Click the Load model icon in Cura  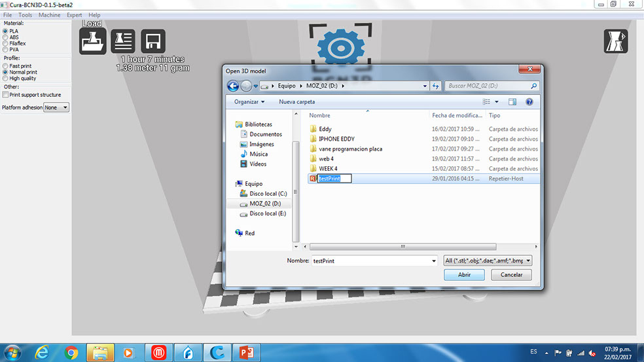pos(93,41)
